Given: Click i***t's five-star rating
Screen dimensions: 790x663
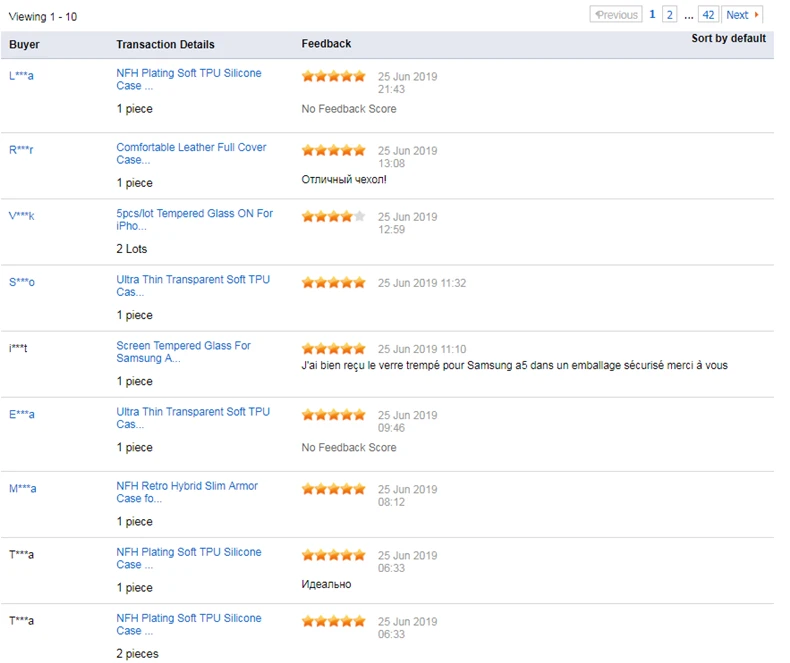Looking at the screenshot, I should pyautogui.click(x=334, y=348).
